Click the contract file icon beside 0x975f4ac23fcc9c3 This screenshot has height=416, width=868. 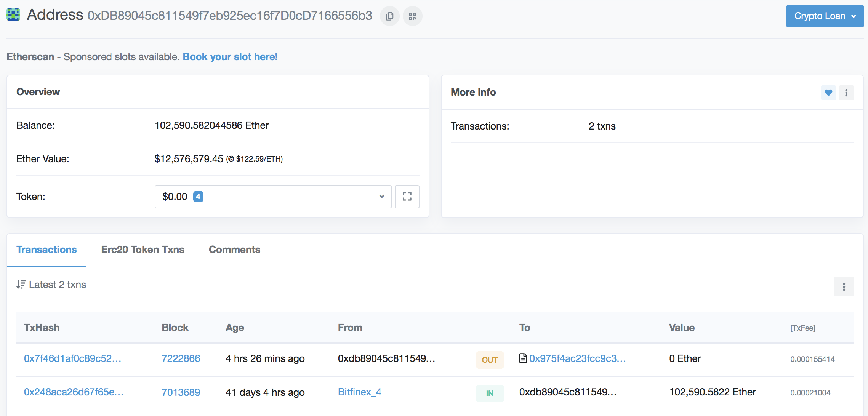[523, 358]
